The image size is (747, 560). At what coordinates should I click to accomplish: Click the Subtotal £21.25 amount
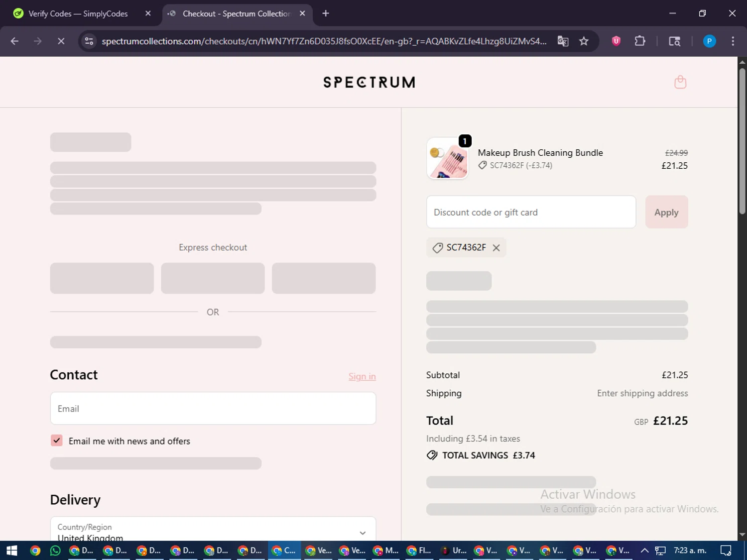675,375
